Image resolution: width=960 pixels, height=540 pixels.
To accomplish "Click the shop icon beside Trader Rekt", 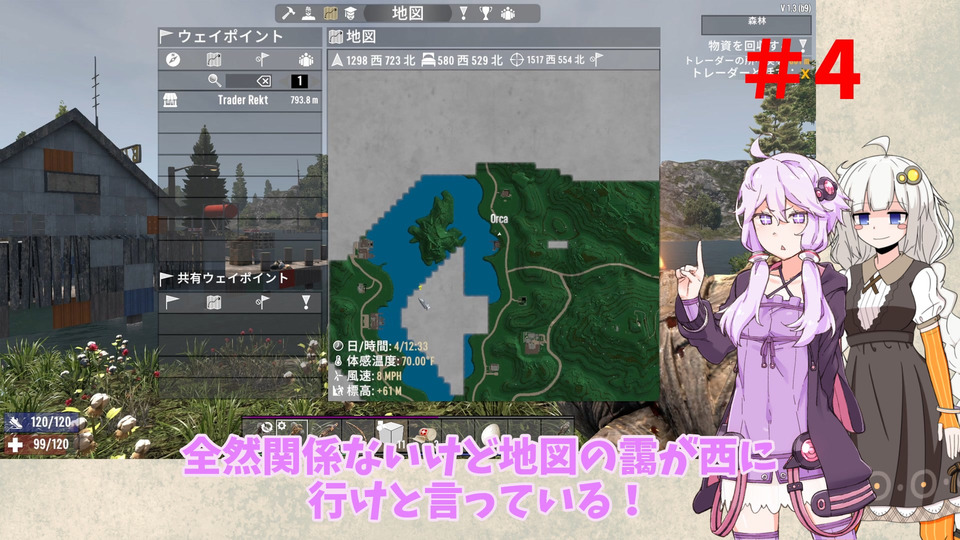I will pos(171,100).
